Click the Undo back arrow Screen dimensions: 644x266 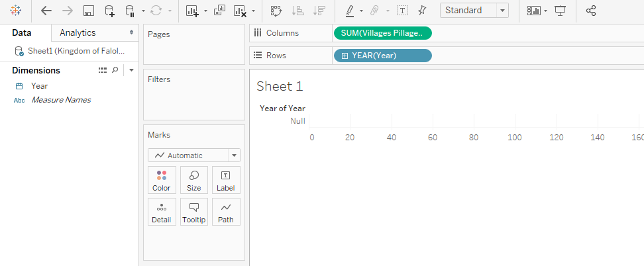(46, 11)
